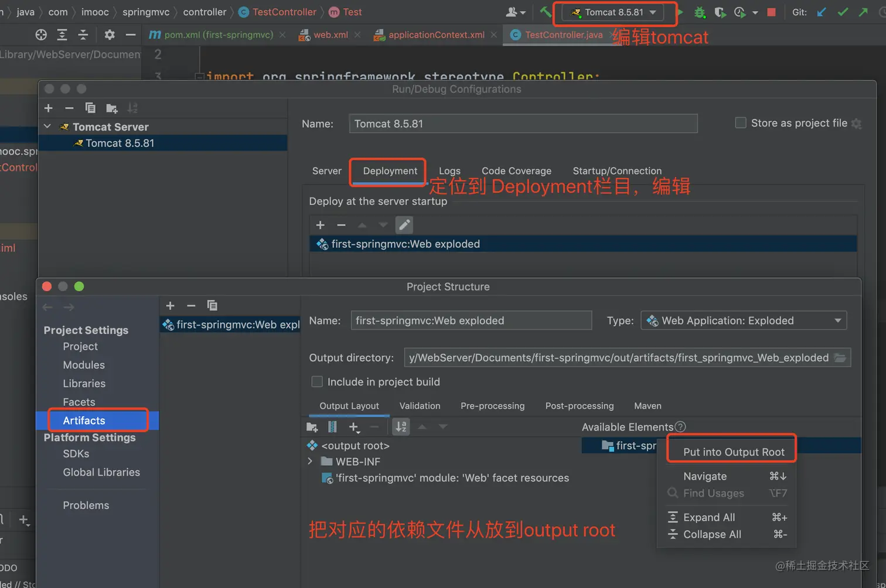Choose Expand All from the context menu

(x=727, y=517)
